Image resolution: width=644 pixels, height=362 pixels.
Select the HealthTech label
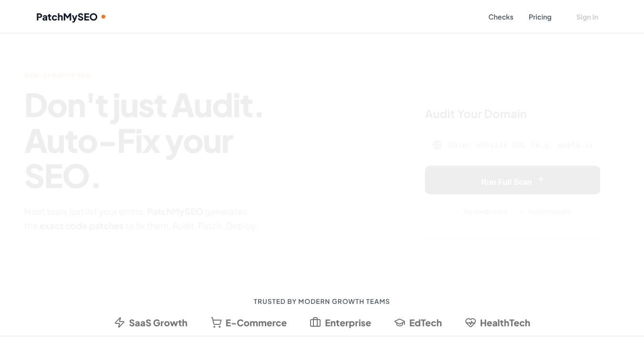click(505, 323)
